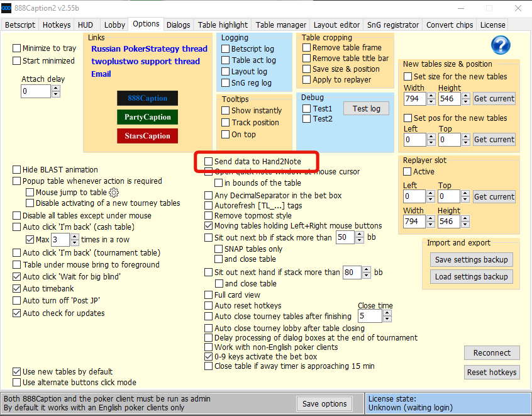Open the License tab
532x416 pixels.
pyautogui.click(x=492, y=25)
